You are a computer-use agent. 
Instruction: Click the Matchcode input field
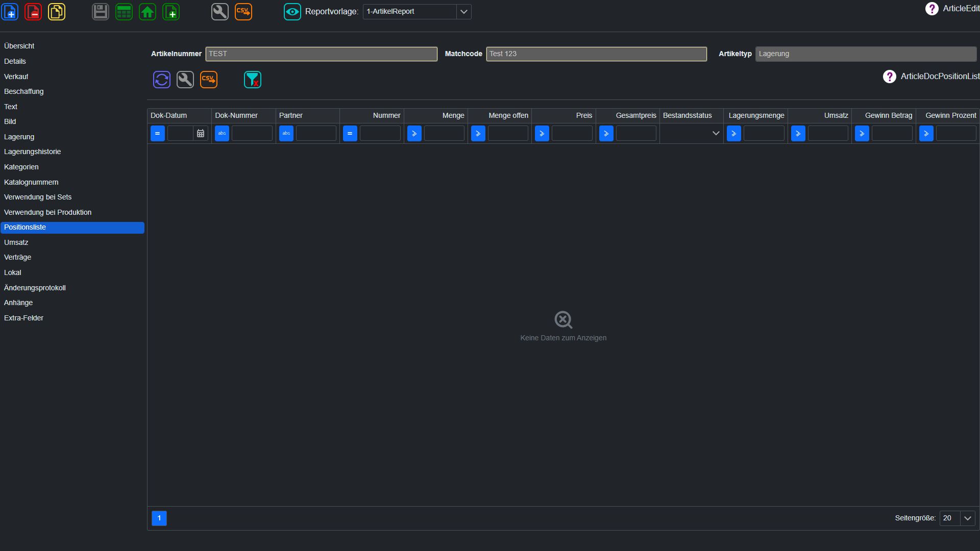(x=596, y=54)
